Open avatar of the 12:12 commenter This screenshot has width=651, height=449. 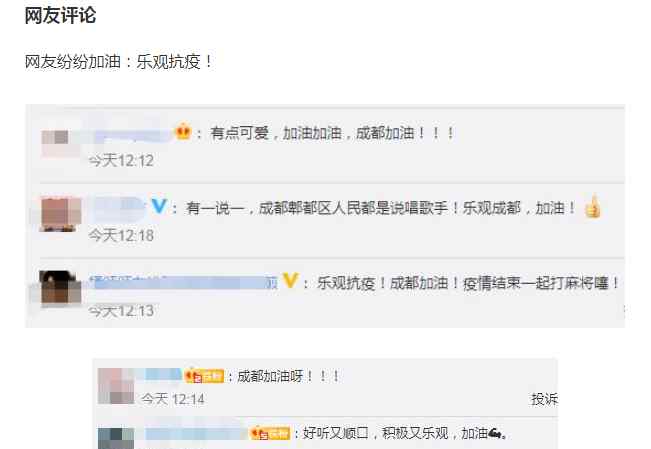[61, 142]
